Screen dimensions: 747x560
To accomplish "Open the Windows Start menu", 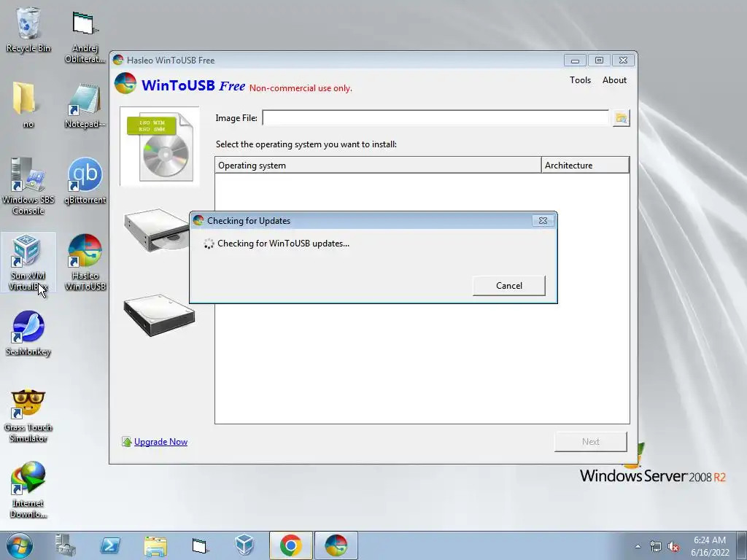I will click(x=20, y=545).
